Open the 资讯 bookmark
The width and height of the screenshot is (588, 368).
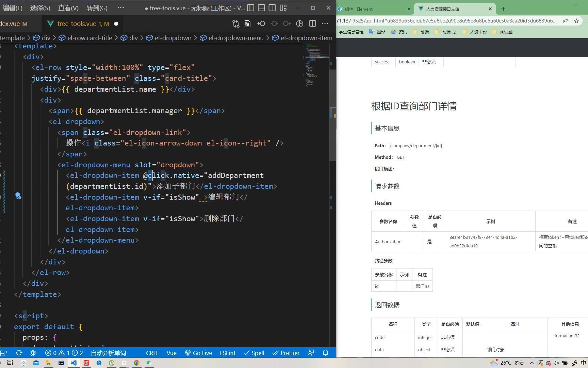pyautogui.click(x=399, y=32)
